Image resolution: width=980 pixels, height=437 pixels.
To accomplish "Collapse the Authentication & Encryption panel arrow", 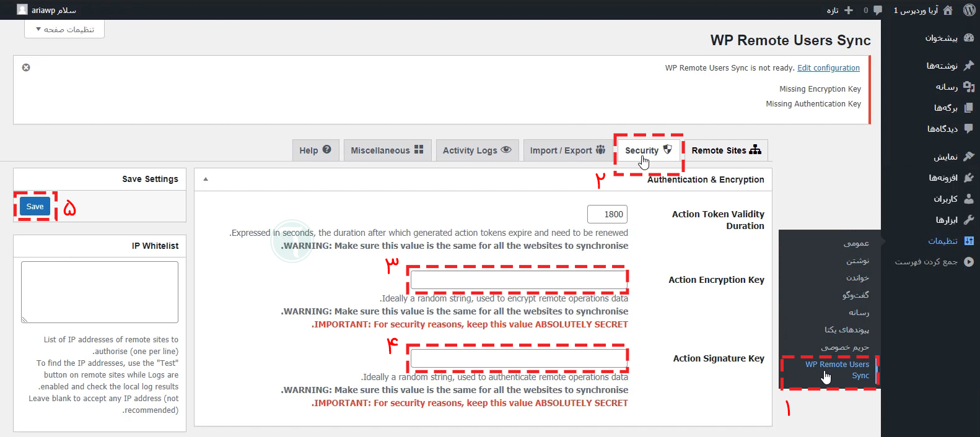I will [x=206, y=180].
